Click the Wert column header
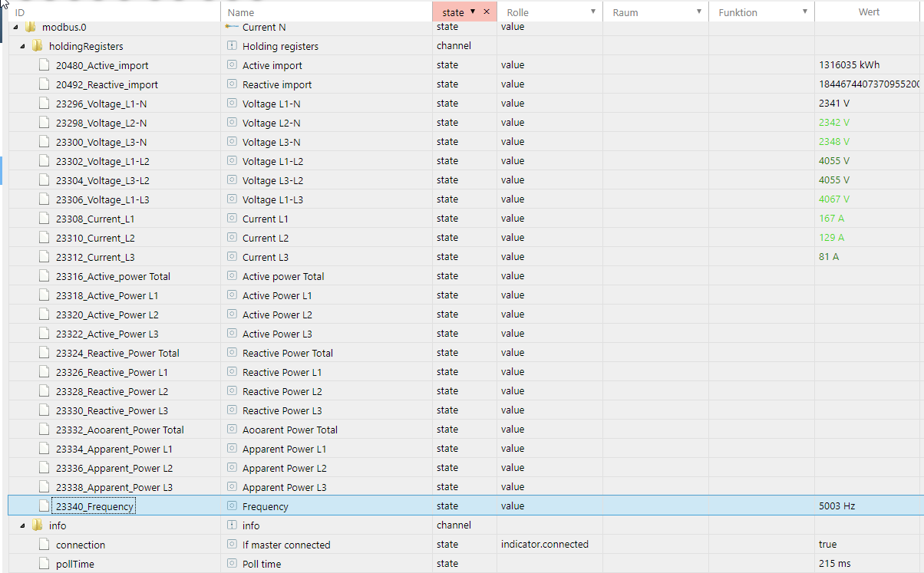 pos(869,12)
